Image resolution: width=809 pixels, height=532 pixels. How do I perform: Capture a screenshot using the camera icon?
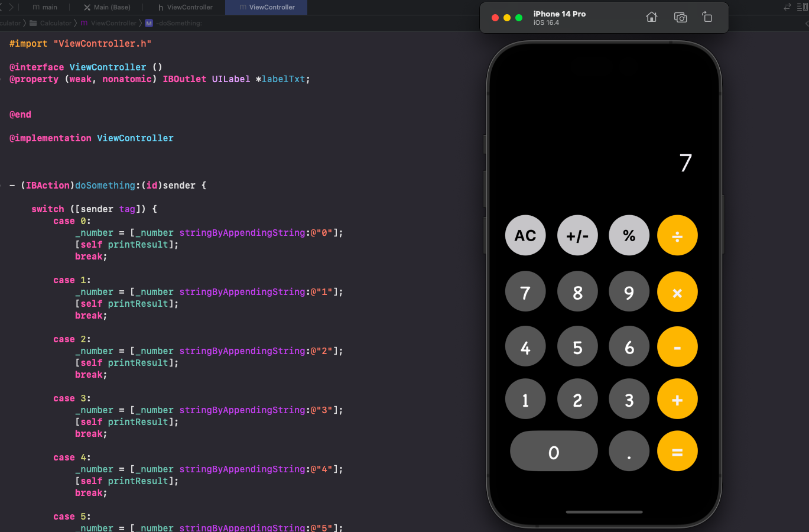[x=680, y=17]
